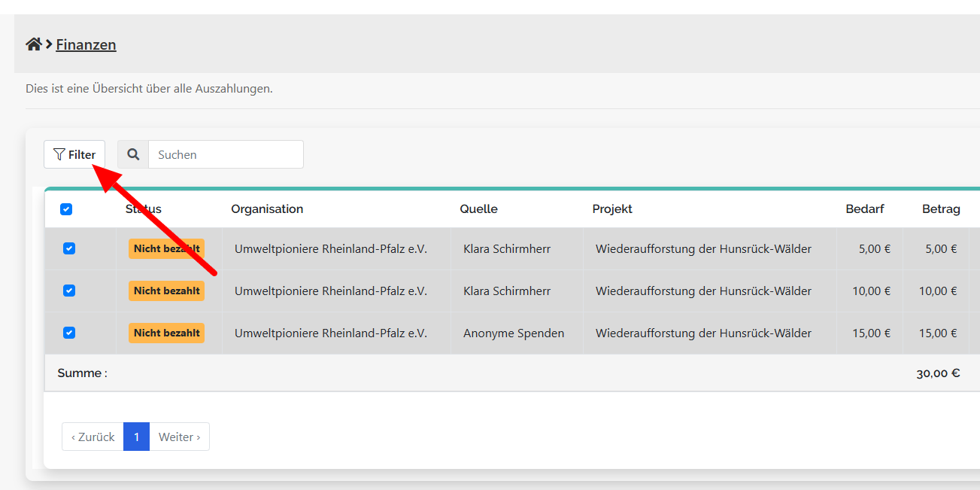Image resolution: width=980 pixels, height=490 pixels.
Task: Click the Nicht bezahlt badge for Anonyme Spenden
Action: click(x=166, y=333)
